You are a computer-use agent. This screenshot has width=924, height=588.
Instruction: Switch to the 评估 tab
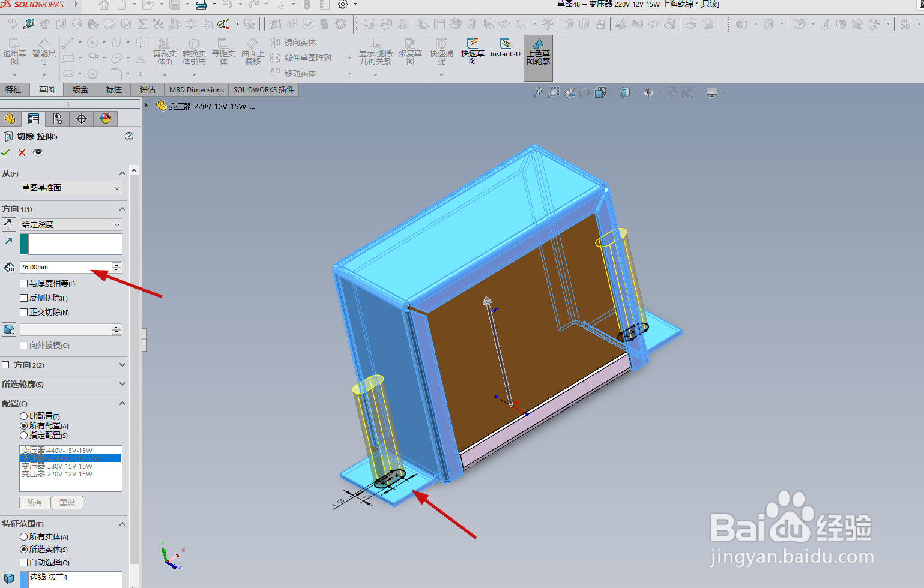148,89
